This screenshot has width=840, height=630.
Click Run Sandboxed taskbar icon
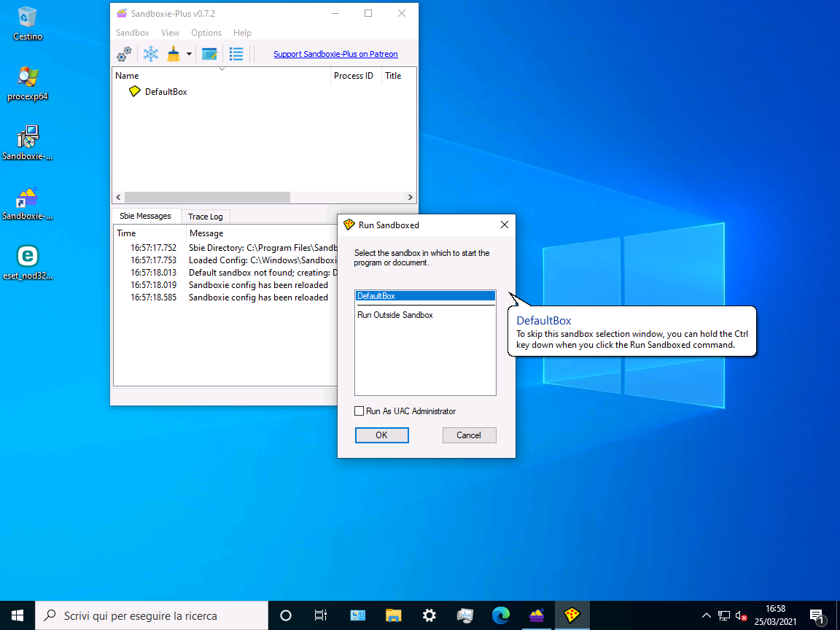(572, 615)
